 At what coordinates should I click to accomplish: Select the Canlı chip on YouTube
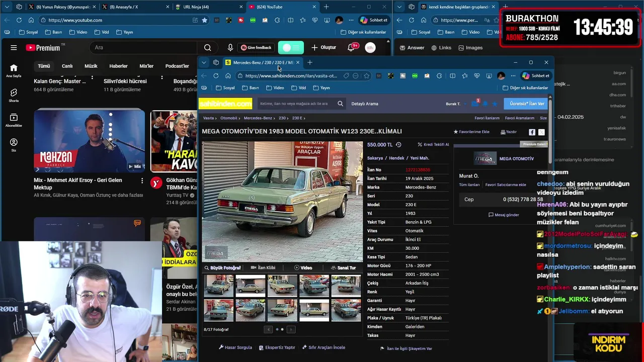pyautogui.click(x=67, y=66)
